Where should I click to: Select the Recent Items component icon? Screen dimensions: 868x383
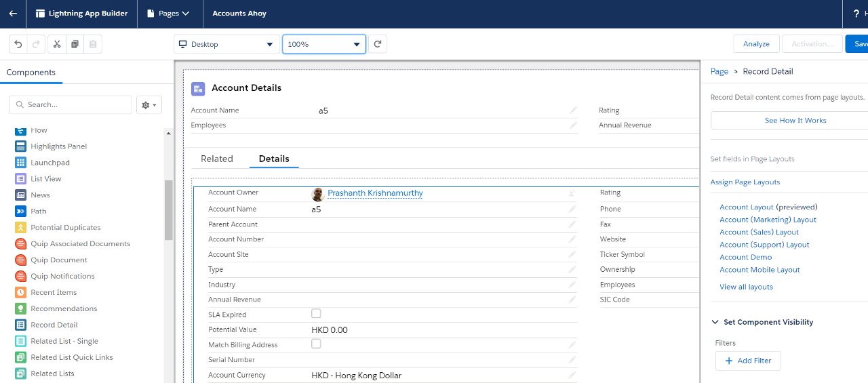(x=20, y=293)
